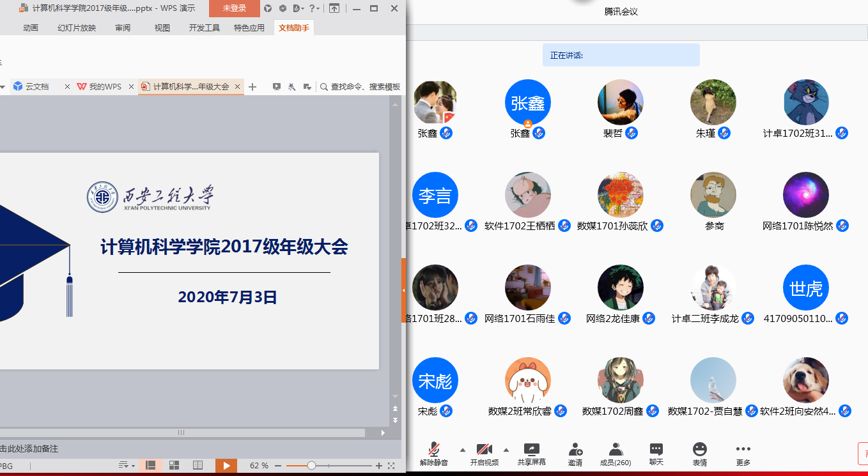The height and width of the screenshot is (476, 868).
Task: Click the 未登录 login button
Action: 234,8
